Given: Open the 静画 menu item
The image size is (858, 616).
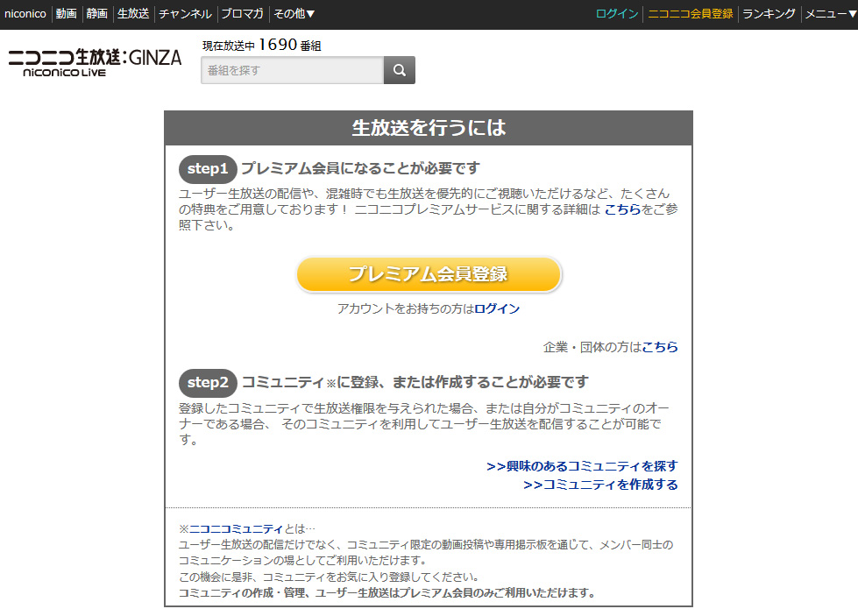Looking at the screenshot, I should point(97,14).
